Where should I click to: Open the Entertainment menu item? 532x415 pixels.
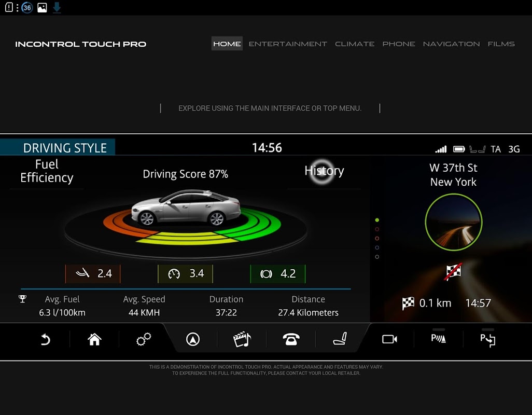click(x=288, y=44)
